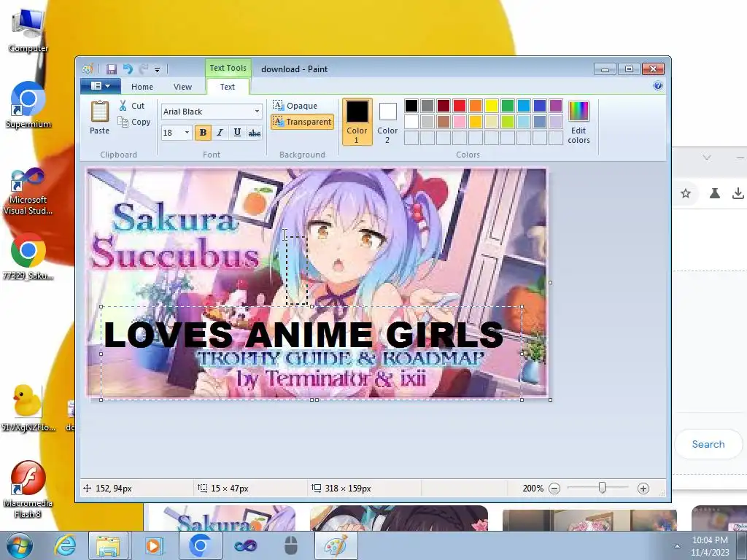Toggle Strikethrough formatting button
The image size is (747, 560).
pyautogui.click(x=255, y=133)
